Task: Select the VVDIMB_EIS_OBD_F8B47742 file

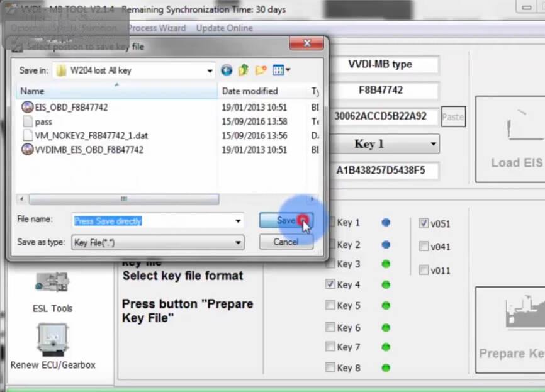Action: point(82,150)
